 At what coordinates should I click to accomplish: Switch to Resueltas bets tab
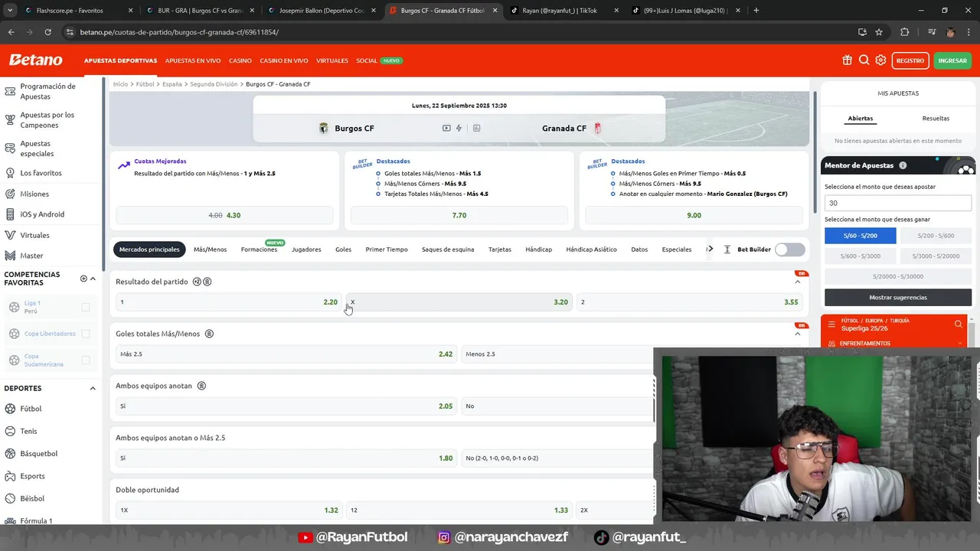click(936, 119)
